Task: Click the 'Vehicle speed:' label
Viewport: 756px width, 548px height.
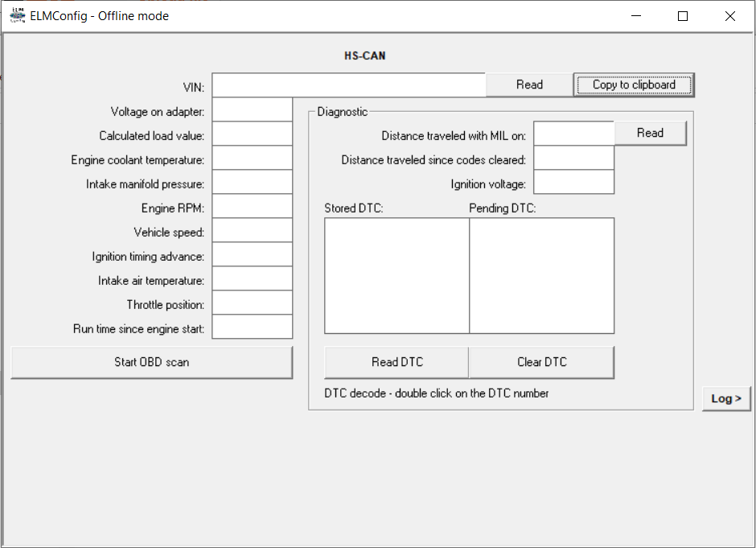Action: pos(169,233)
